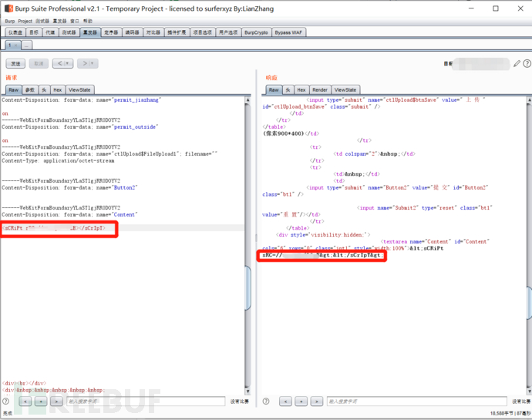Open the BurpCrypto tab
The image size is (532, 420).
pyautogui.click(x=256, y=32)
